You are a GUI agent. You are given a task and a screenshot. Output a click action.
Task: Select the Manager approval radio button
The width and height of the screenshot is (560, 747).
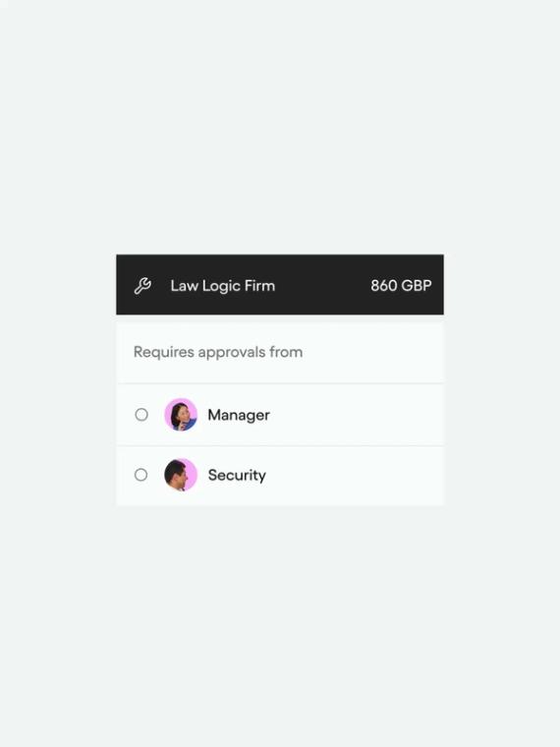click(141, 415)
